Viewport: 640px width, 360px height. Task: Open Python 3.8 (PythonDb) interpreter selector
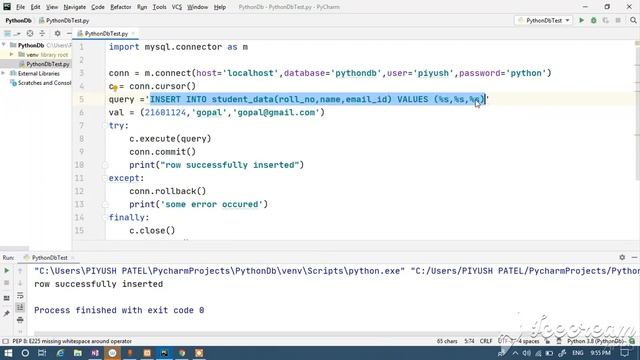coord(596,341)
